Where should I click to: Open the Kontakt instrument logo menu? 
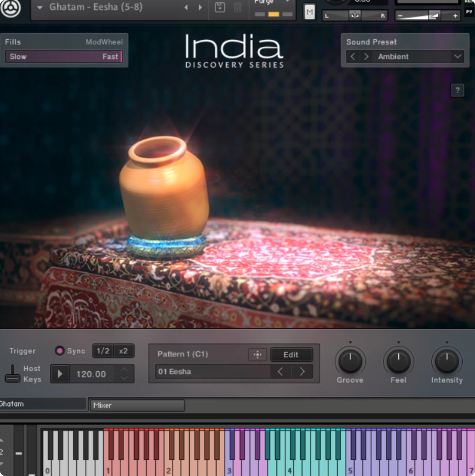[10, 8]
